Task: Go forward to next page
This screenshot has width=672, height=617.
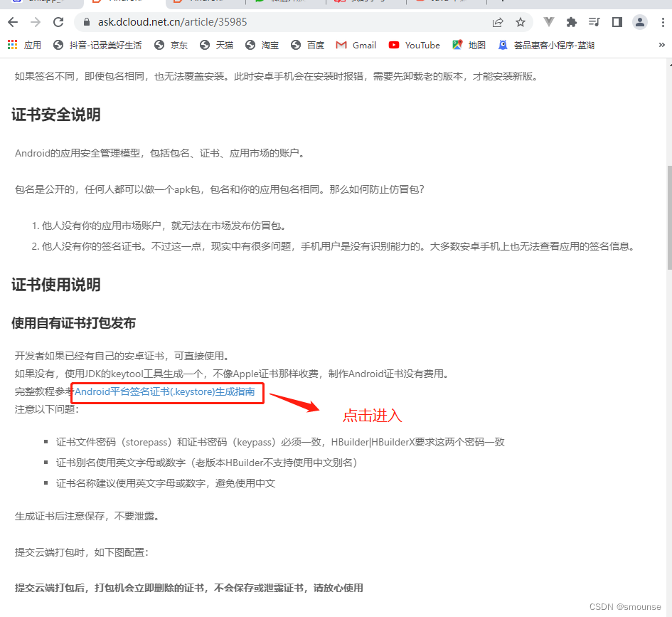Action: point(36,22)
